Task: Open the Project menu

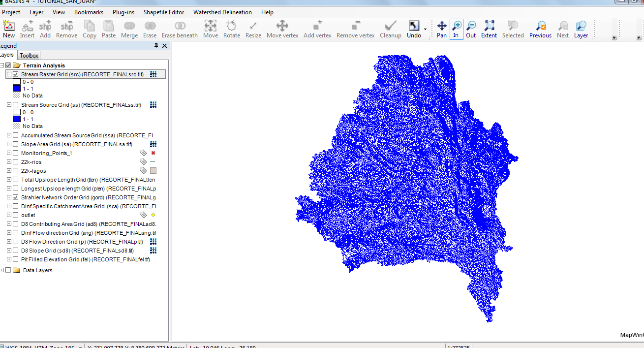Action: pyautogui.click(x=11, y=12)
